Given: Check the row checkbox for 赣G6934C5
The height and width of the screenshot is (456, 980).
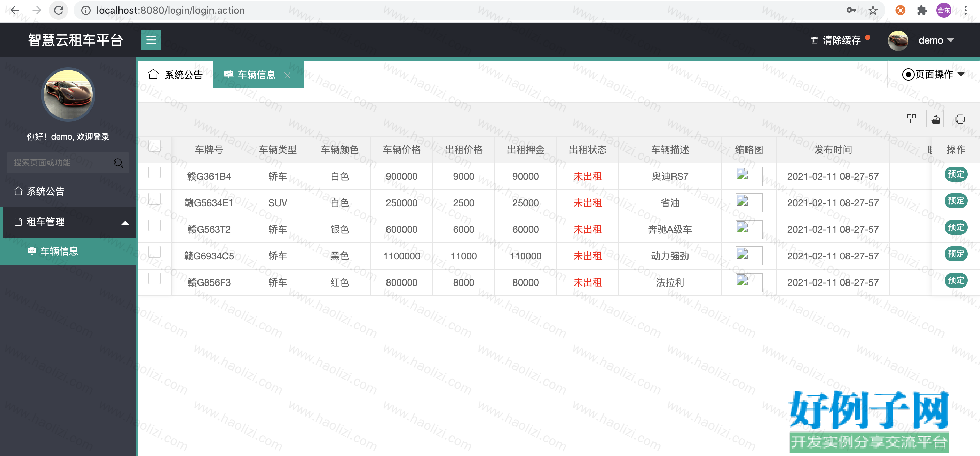Looking at the screenshot, I should pos(155,252).
